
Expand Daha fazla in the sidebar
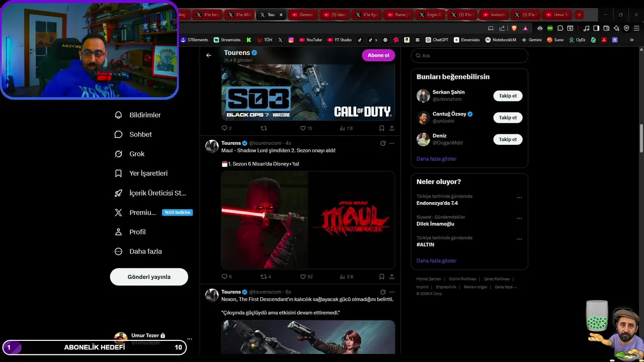(138, 251)
